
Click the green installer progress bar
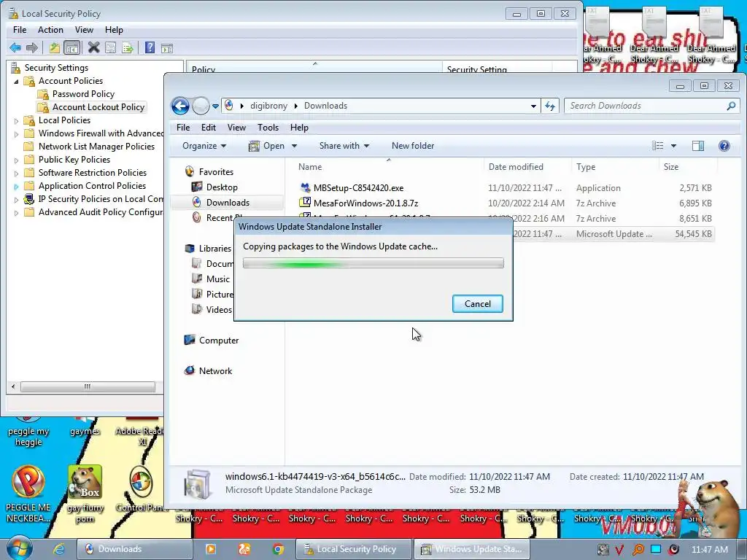pyautogui.click(x=373, y=262)
